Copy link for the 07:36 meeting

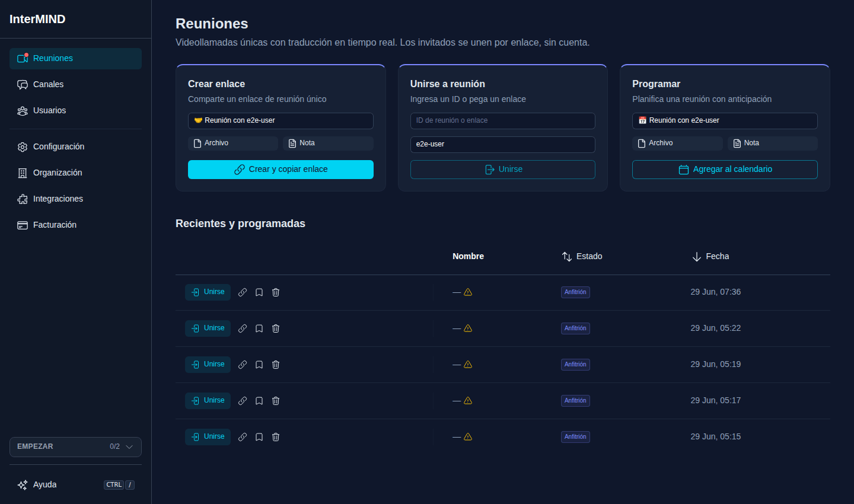tap(243, 292)
